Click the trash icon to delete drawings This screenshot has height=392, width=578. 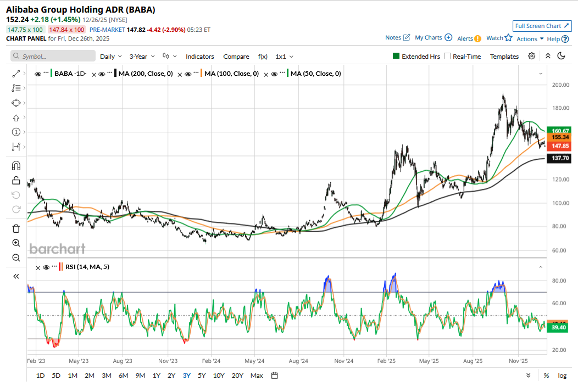coord(16,228)
